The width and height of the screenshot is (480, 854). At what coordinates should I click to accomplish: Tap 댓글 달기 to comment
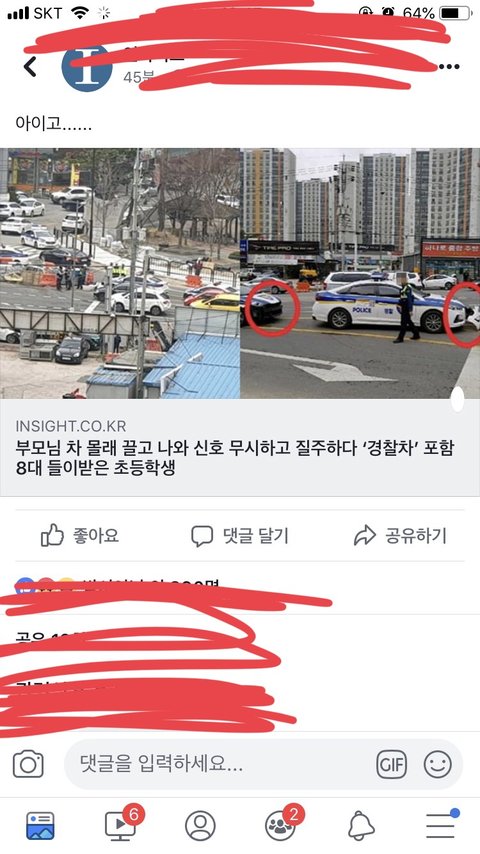tap(240, 535)
